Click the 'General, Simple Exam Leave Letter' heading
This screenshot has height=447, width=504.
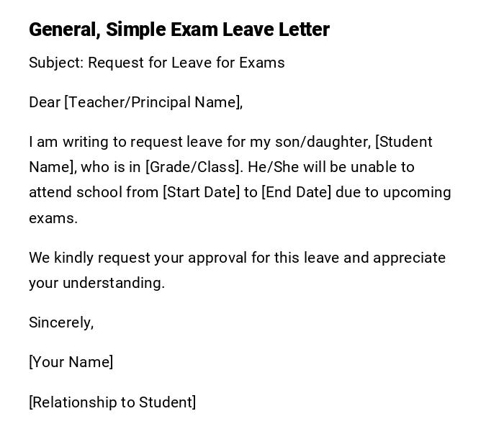coord(179,30)
